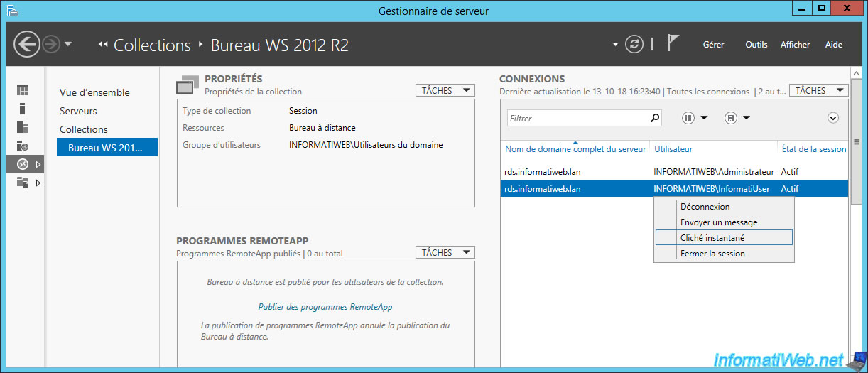Click the forward navigation arrow
868x373 pixels.
coord(51,45)
